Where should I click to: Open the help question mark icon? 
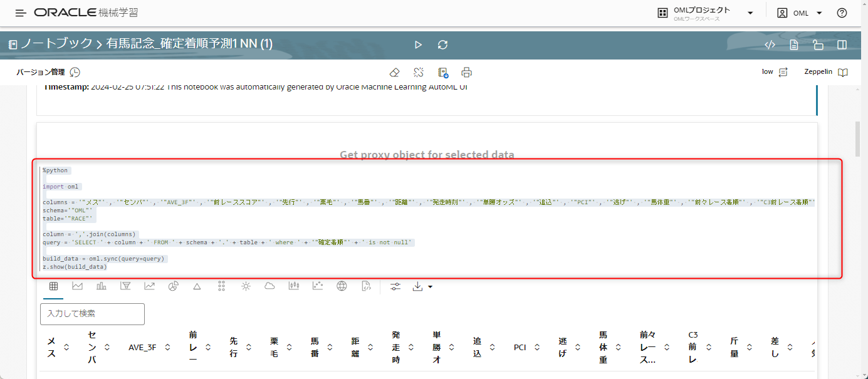(842, 13)
